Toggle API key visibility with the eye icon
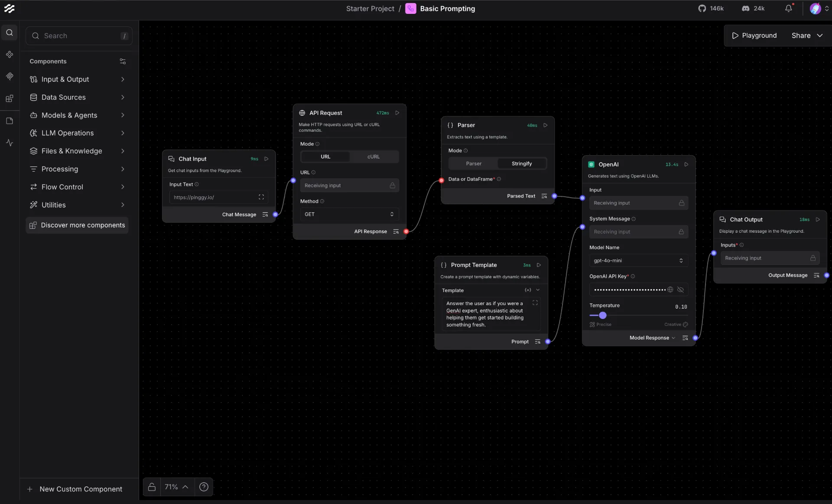 click(680, 289)
